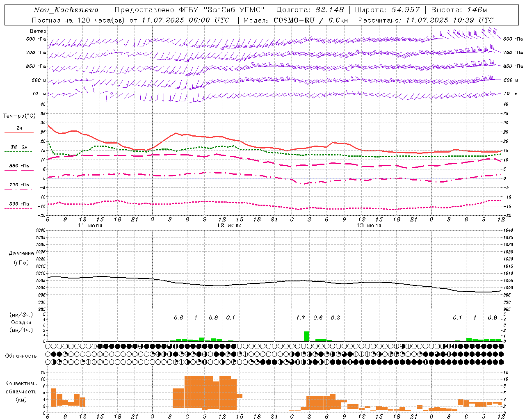Click the 'Конвективн.' convective cloudiness label
525x420 pixels.
coord(21,383)
